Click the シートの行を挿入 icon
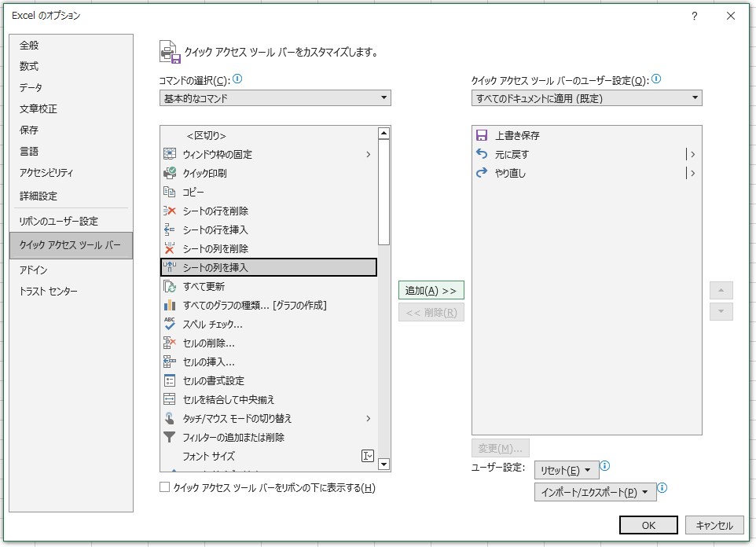756x547 pixels. click(x=170, y=229)
